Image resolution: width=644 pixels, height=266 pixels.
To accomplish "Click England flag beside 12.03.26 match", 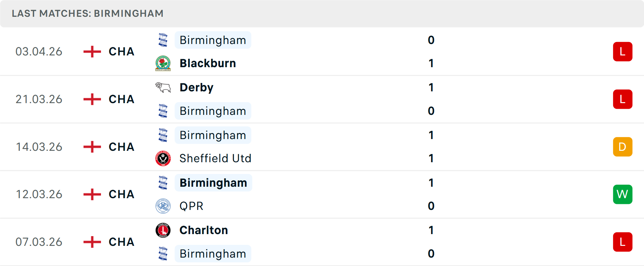I will click(92, 194).
